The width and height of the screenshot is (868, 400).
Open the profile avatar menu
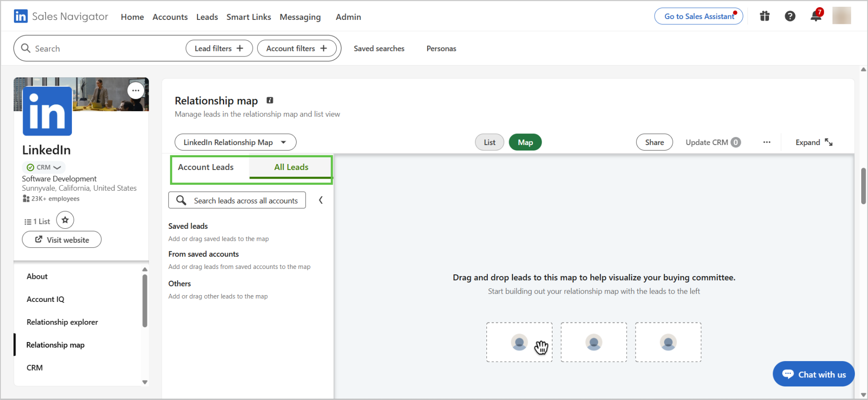click(841, 16)
